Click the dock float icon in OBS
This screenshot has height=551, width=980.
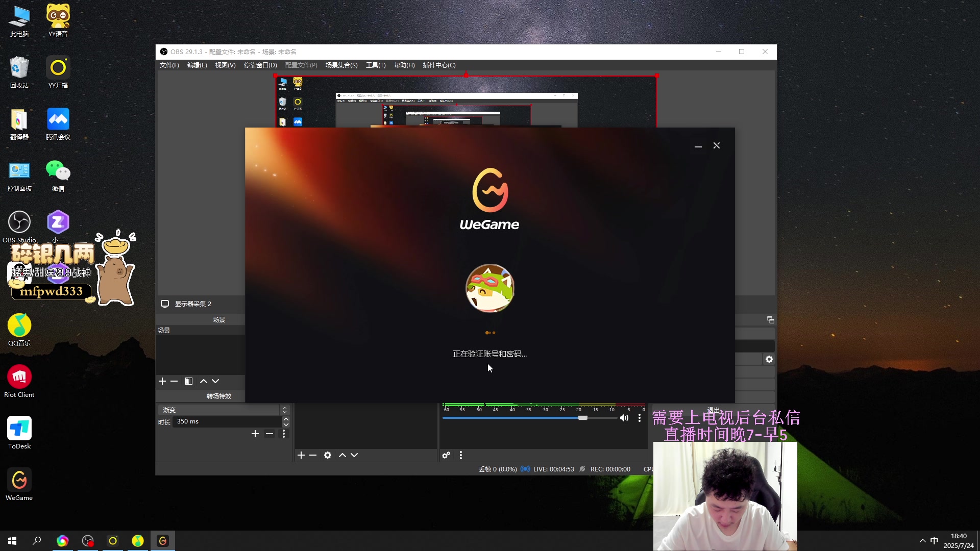pyautogui.click(x=771, y=320)
